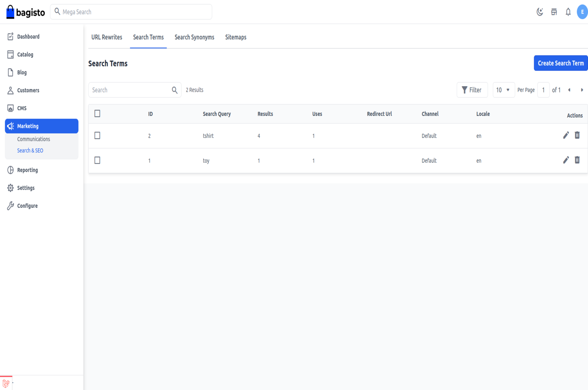Screen dimensions: 588x390
Task: Click the datagrid search magnifier icon
Action: [x=175, y=90]
